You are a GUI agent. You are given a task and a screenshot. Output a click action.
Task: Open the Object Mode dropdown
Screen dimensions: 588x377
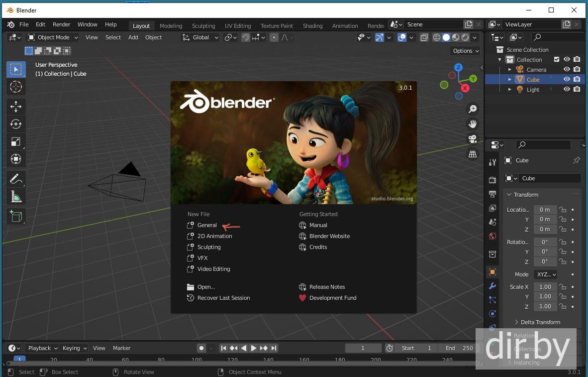53,37
